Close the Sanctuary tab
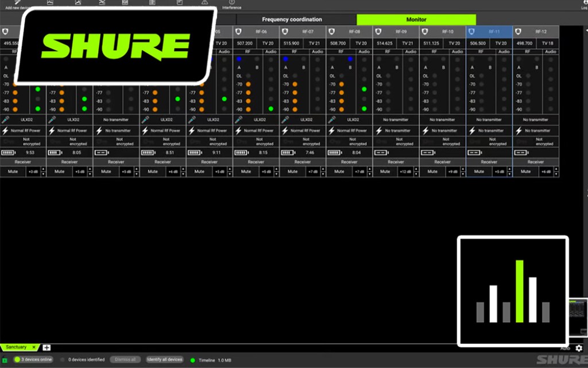The width and height of the screenshot is (588, 368). 34,347
